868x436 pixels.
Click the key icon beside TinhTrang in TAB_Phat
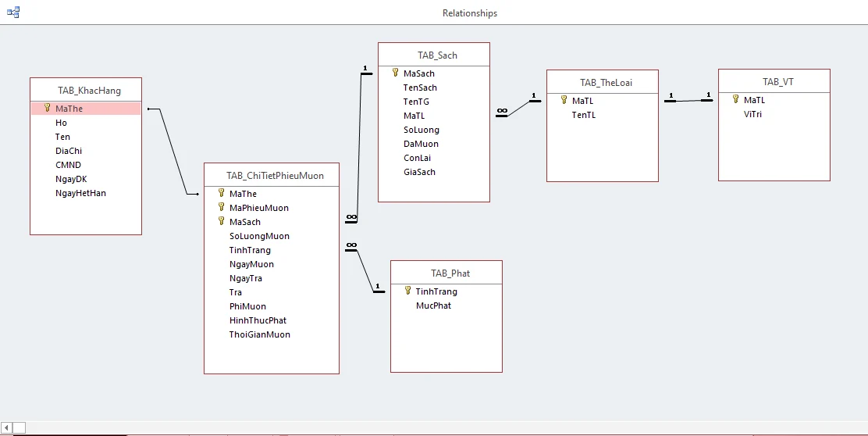click(407, 291)
